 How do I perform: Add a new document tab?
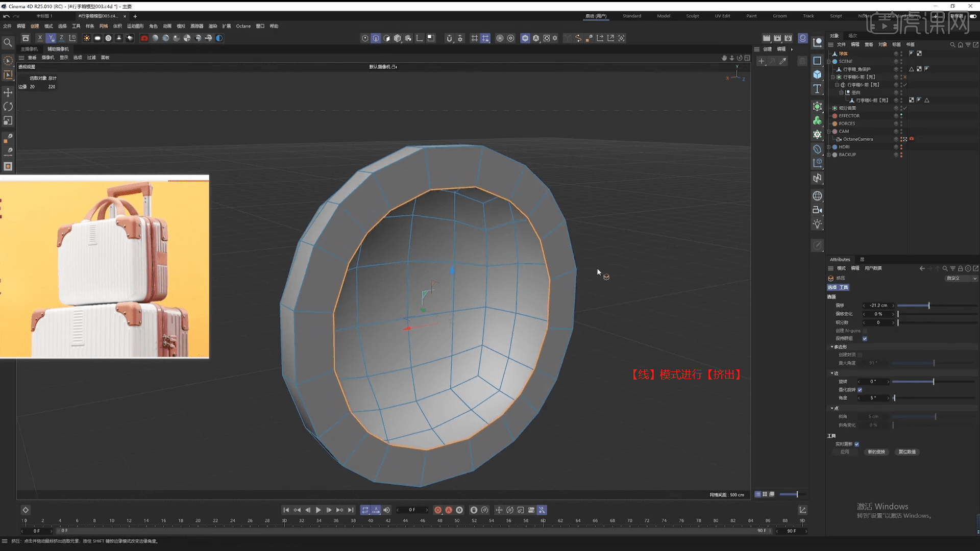click(135, 16)
